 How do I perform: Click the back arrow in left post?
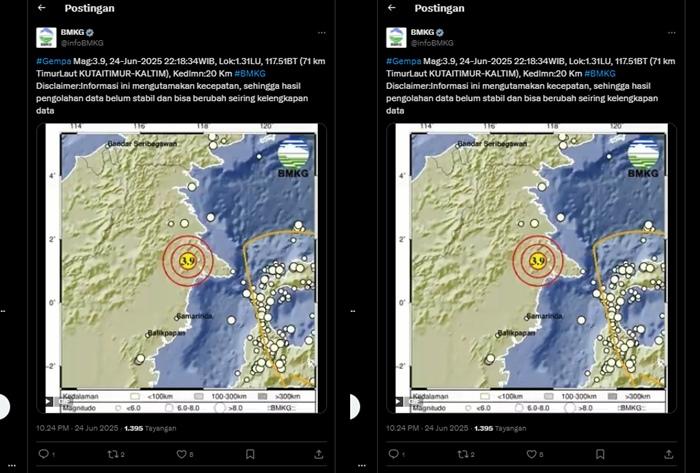coord(42,8)
